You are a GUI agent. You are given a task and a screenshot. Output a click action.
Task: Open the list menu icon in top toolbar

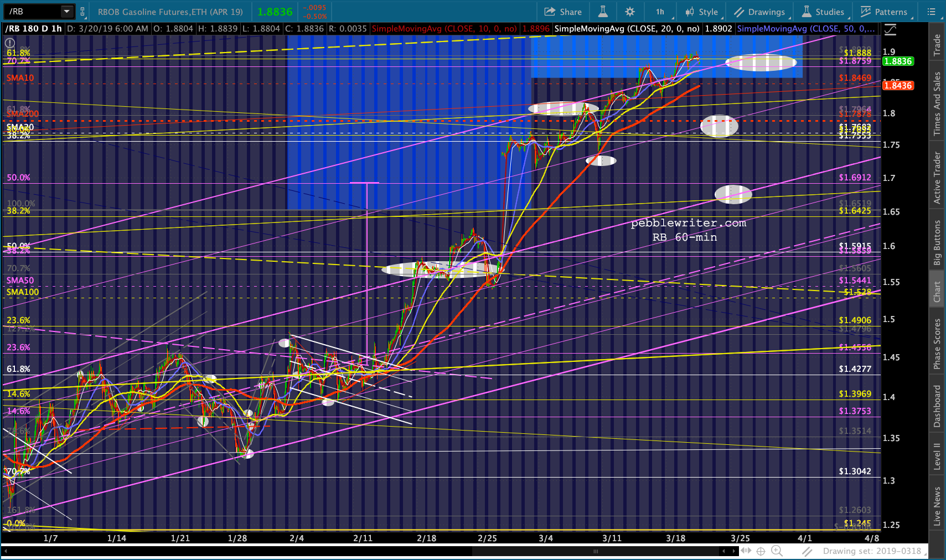tap(932, 12)
